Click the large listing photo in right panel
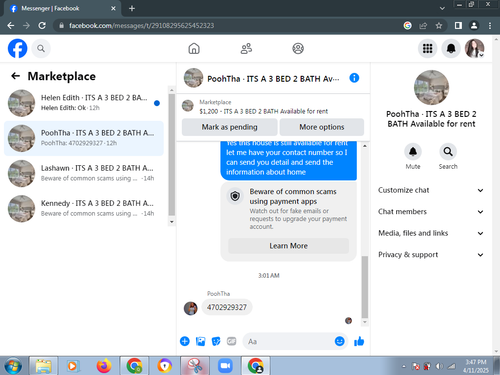The image size is (500, 375). tap(431, 87)
